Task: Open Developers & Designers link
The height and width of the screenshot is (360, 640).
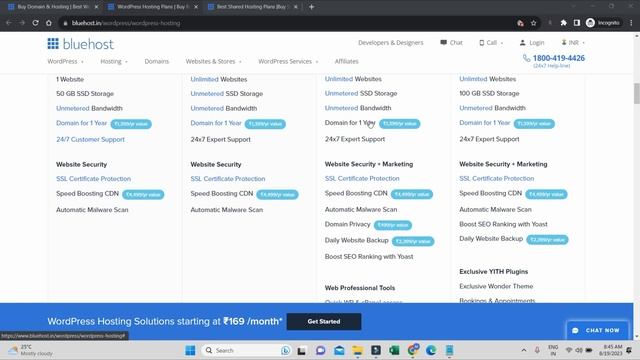Action: (x=391, y=42)
